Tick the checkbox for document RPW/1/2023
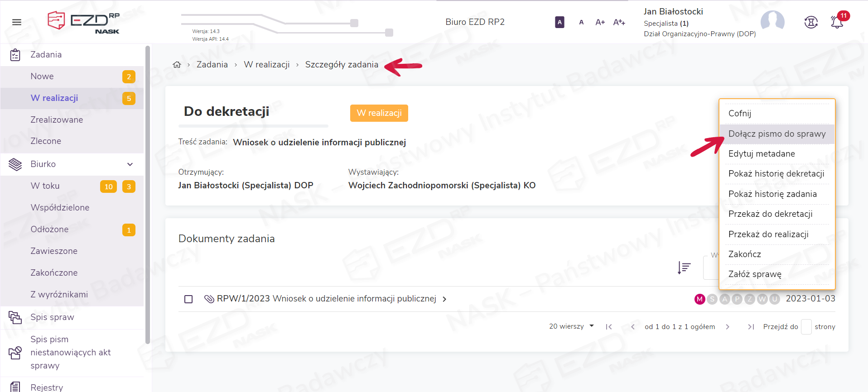Image resolution: width=868 pixels, height=392 pixels. click(188, 299)
